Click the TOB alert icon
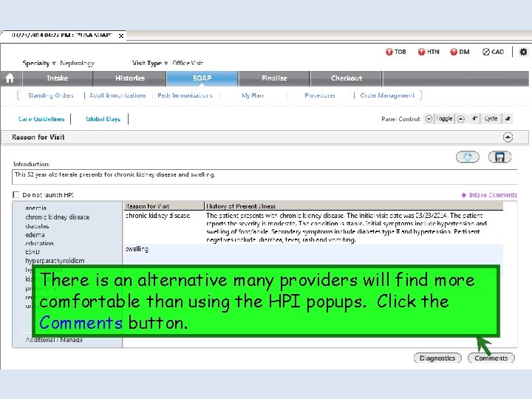The width and height of the screenshot is (532, 399). pos(389,52)
